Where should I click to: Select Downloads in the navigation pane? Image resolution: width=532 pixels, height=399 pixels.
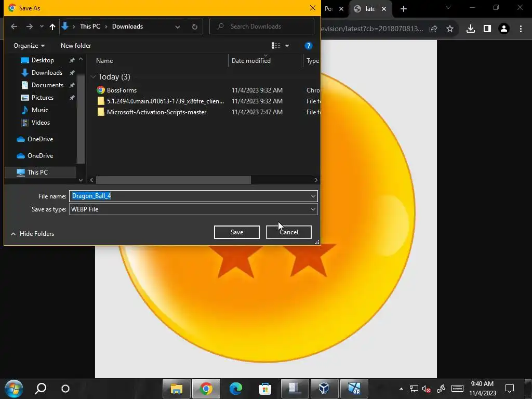(x=47, y=73)
